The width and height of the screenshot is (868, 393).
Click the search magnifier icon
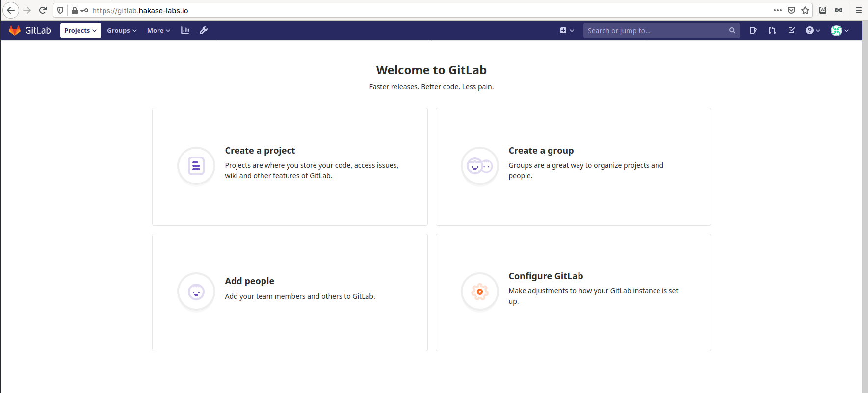(x=732, y=30)
